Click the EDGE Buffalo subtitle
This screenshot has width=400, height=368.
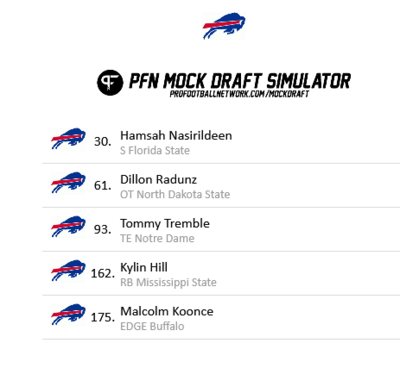coord(152,326)
